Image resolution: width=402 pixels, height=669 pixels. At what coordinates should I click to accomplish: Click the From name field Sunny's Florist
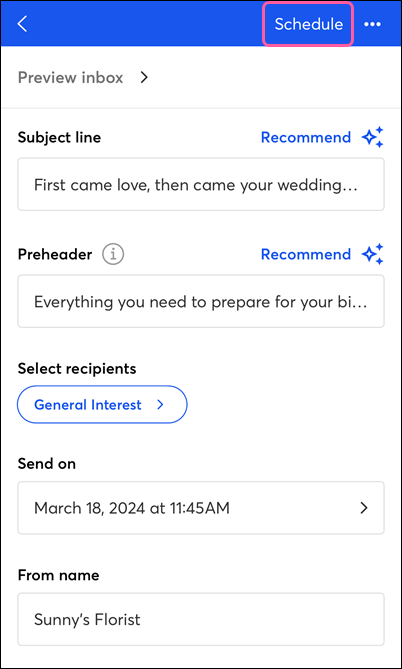click(x=201, y=619)
